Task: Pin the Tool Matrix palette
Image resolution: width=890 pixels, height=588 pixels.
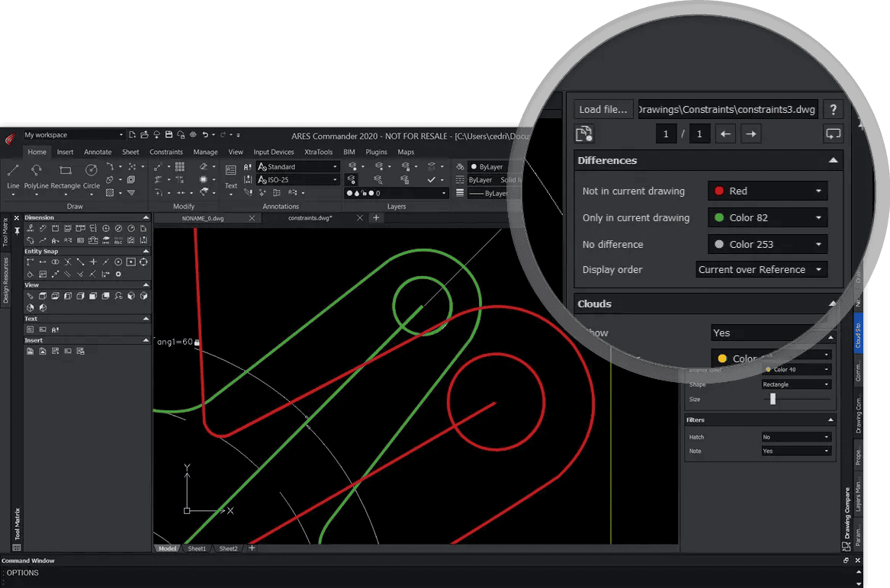Action: pyautogui.click(x=17, y=230)
